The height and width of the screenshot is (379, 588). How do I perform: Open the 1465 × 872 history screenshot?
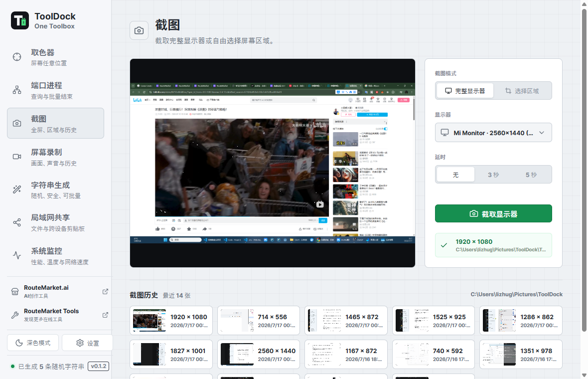[x=346, y=321]
